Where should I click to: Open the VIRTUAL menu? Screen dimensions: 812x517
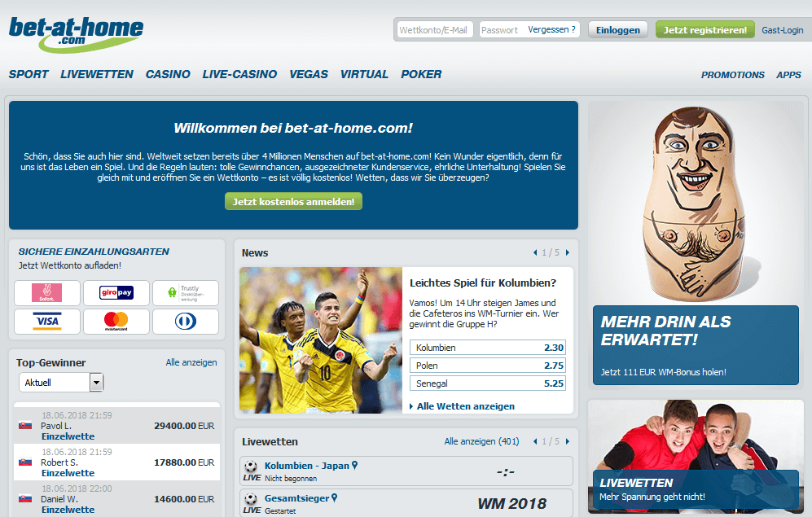[x=364, y=75]
